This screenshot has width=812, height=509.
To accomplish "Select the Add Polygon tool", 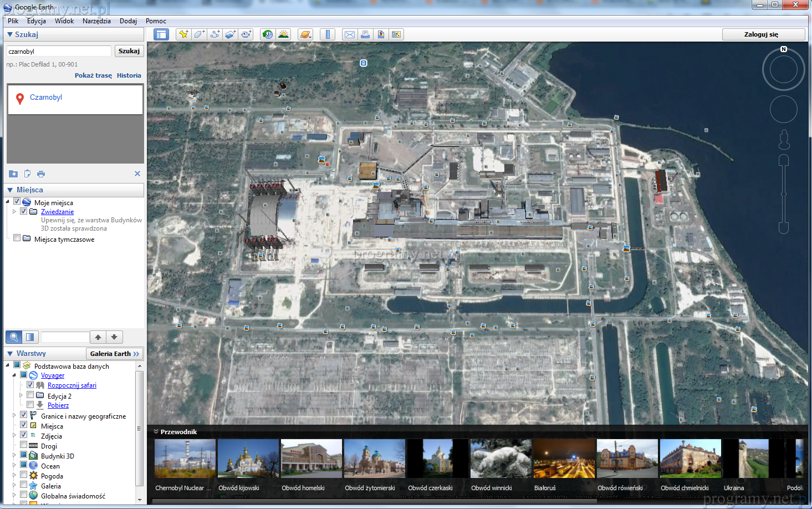I will [x=199, y=34].
